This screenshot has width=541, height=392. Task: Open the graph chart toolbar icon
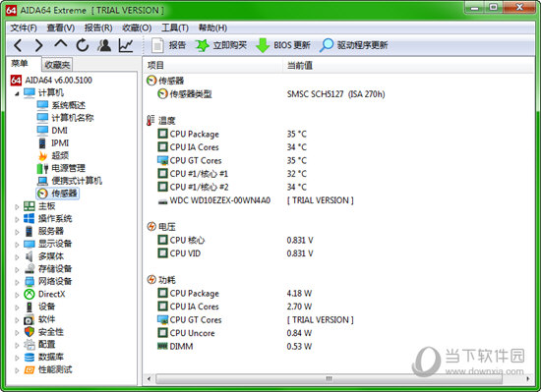click(126, 45)
